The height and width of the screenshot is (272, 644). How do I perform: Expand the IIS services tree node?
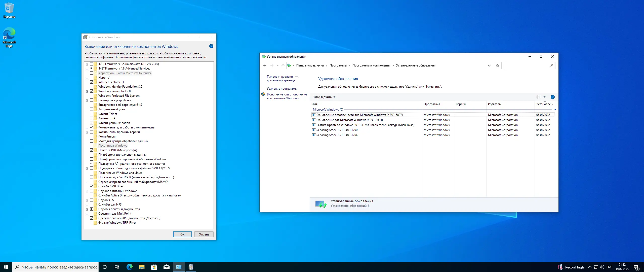coord(87,200)
